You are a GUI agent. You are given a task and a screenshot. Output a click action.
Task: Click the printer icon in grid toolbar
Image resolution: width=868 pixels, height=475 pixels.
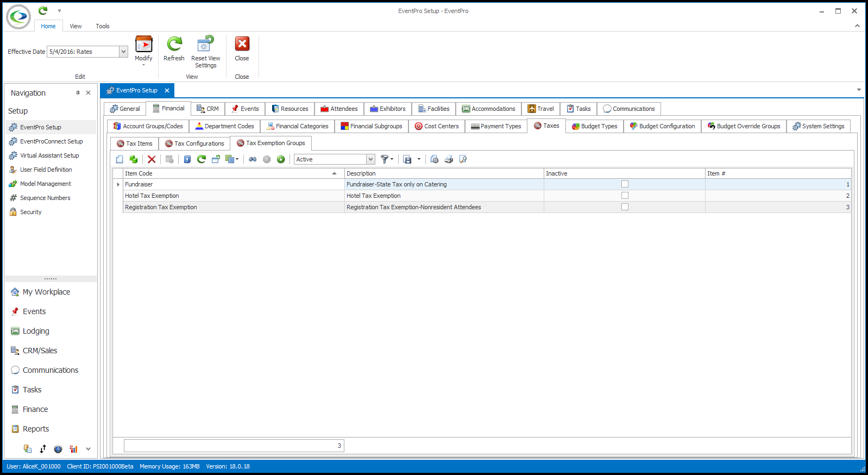pyautogui.click(x=449, y=159)
